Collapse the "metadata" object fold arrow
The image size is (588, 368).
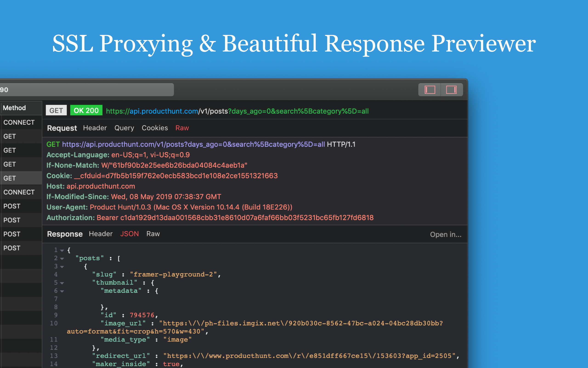tap(62, 291)
